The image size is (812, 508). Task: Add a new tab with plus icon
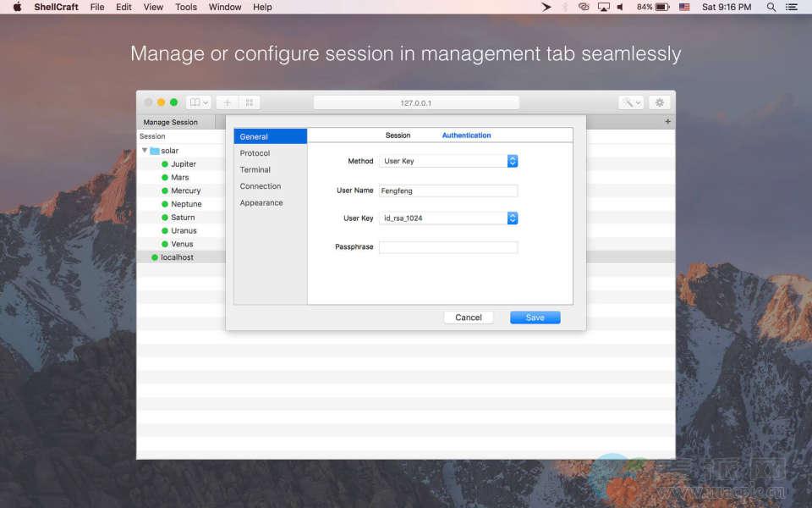tap(667, 122)
